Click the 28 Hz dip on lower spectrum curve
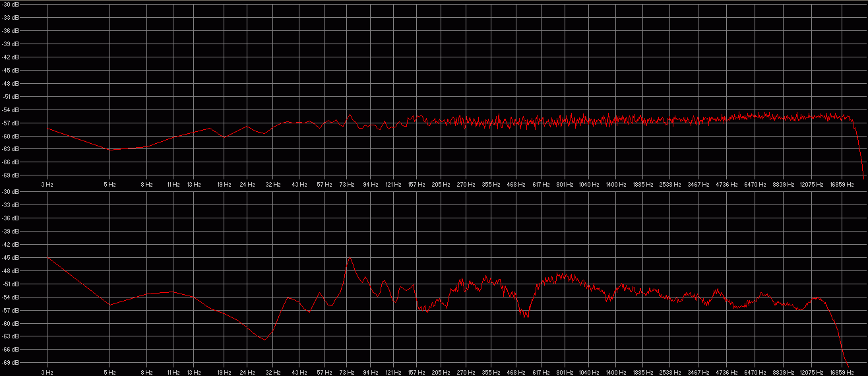Image resolution: width=868 pixels, height=376 pixels. pyautogui.click(x=264, y=339)
